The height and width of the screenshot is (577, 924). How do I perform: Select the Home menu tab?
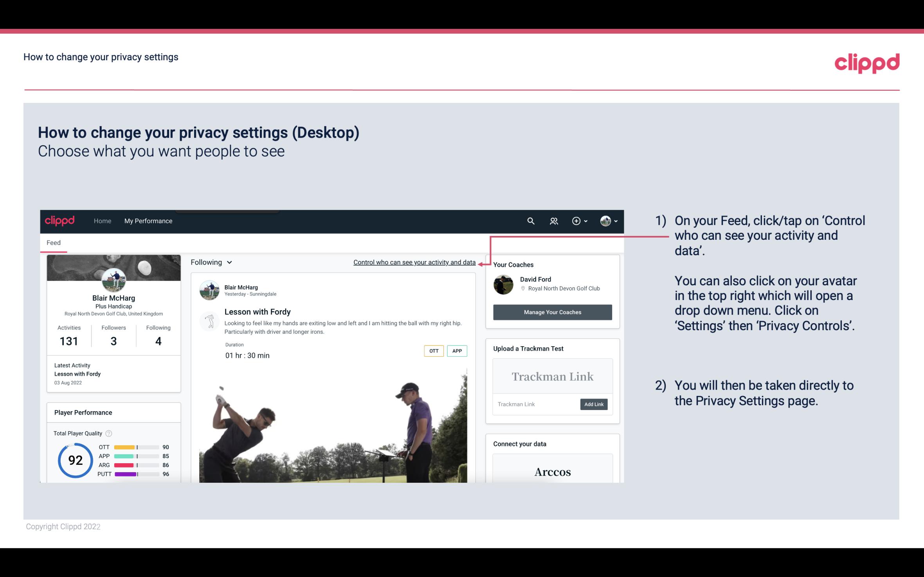tap(102, 220)
